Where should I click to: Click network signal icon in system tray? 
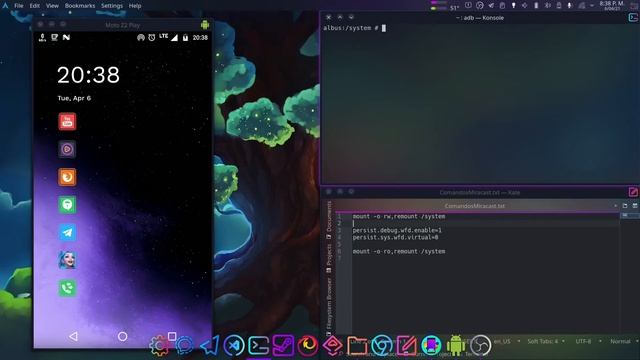click(x=581, y=6)
